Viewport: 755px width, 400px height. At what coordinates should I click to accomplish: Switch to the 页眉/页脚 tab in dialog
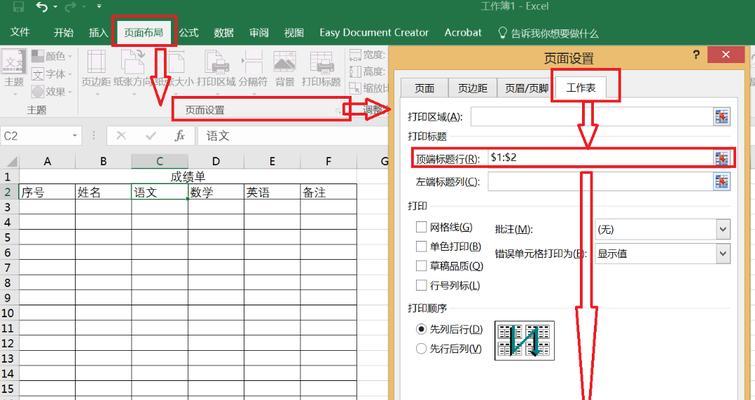pyautogui.click(x=526, y=88)
